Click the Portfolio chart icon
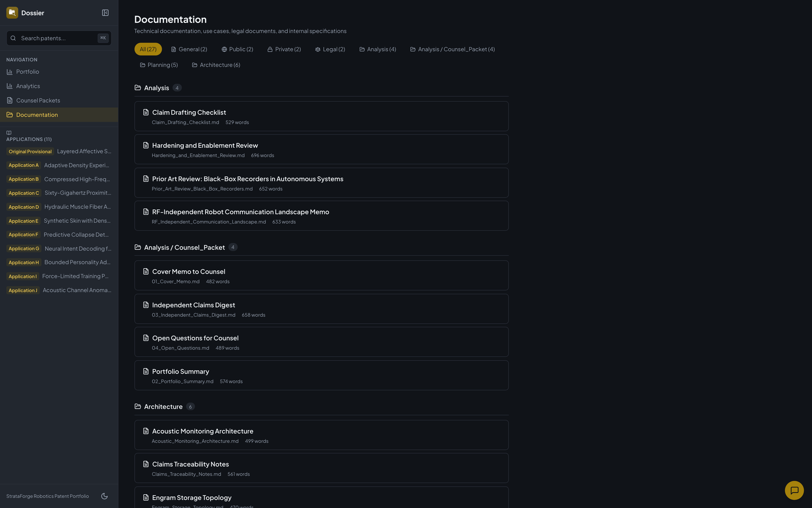The width and height of the screenshot is (812, 508). [x=10, y=72]
